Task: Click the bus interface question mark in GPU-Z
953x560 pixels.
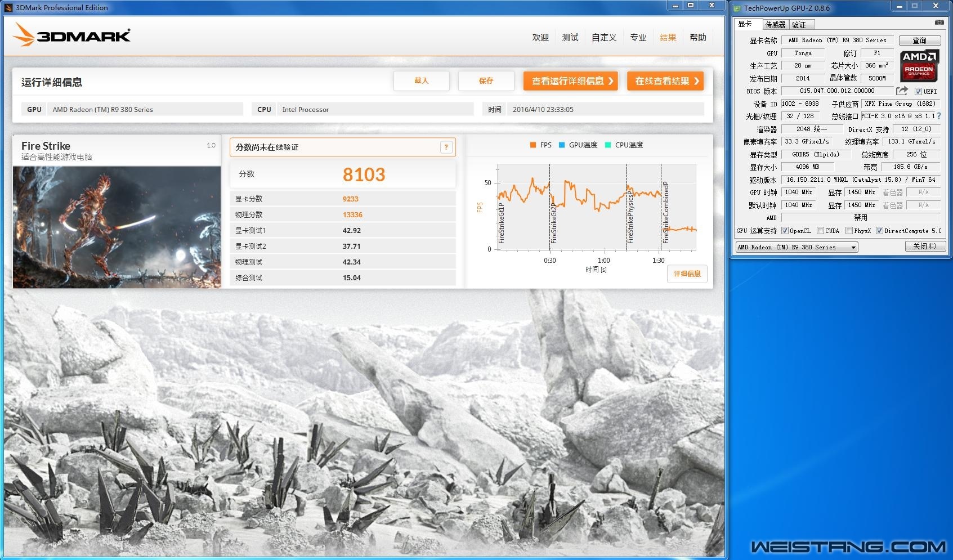Action: point(938,116)
